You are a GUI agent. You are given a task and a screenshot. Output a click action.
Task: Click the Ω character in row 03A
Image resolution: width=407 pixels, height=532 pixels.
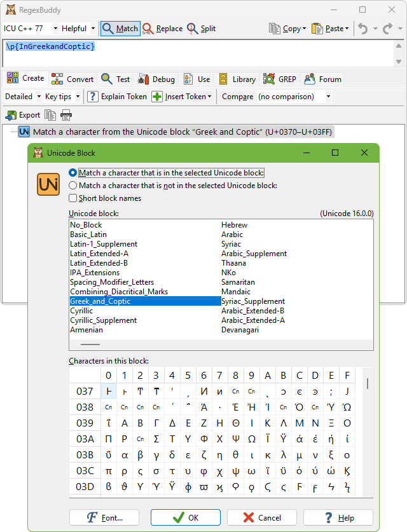(x=252, y=439)
